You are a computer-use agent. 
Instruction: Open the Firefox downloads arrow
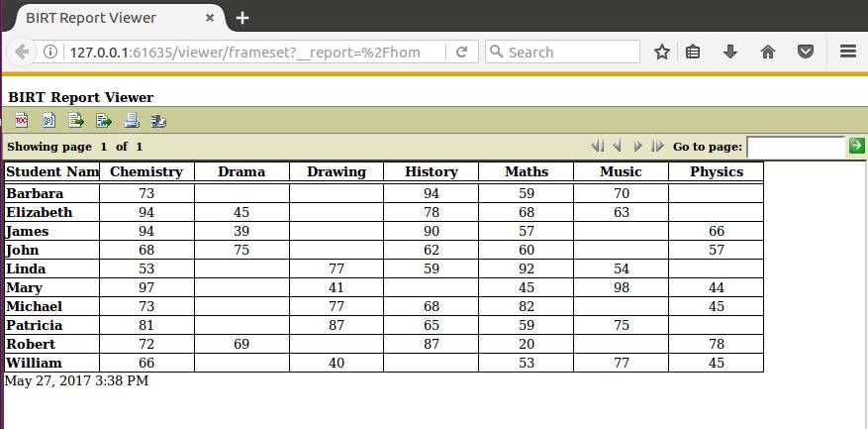(x=730, y=53)
